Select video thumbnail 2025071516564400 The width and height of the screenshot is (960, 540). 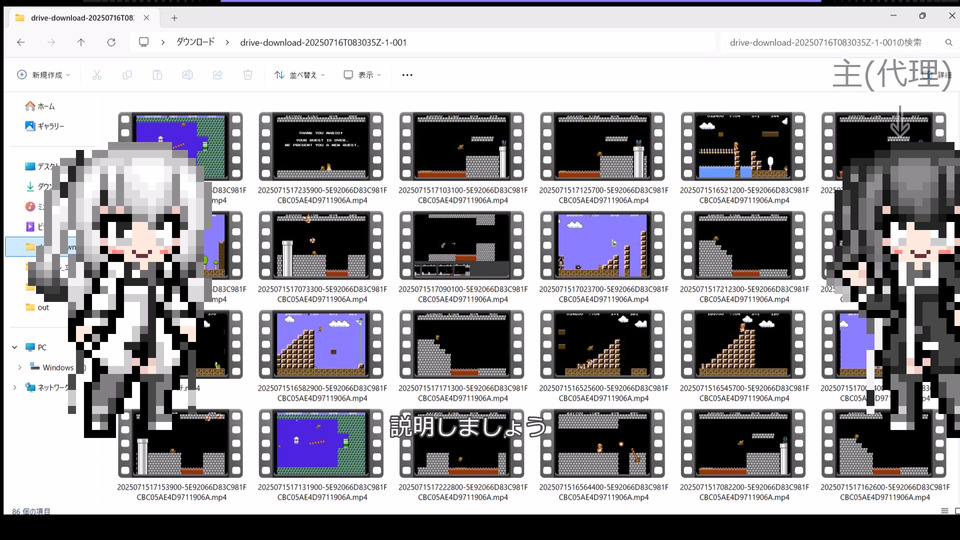[603, 444]
